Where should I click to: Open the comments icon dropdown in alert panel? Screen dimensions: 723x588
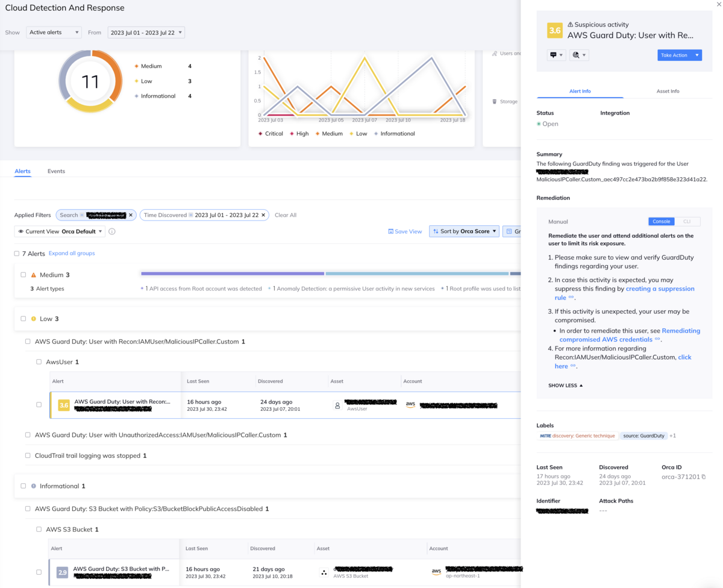tap(556, 55)
